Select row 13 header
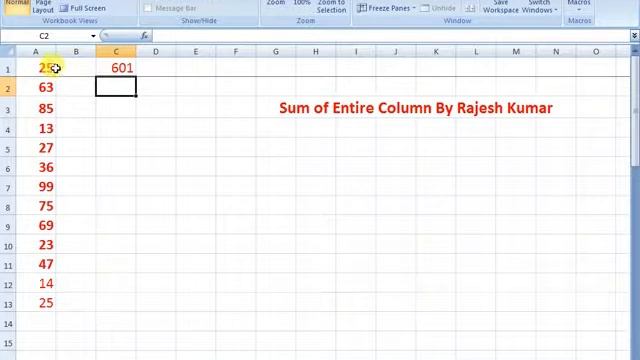Screen dimensions: 640x360 (8, 303)
